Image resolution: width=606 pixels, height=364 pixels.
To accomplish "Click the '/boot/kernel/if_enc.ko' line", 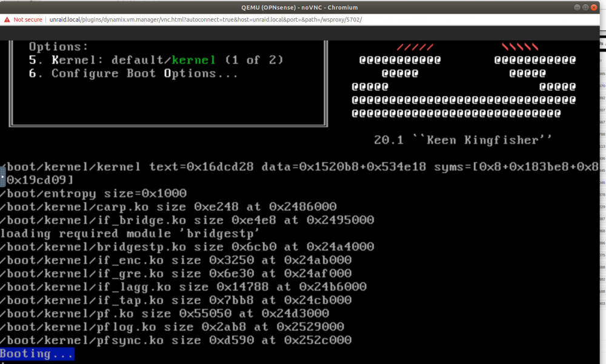I will pyautogui.click(x=176, y=260).
